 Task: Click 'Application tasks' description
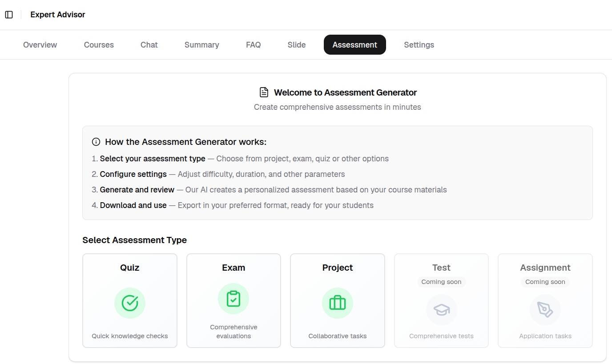(545, 336)
